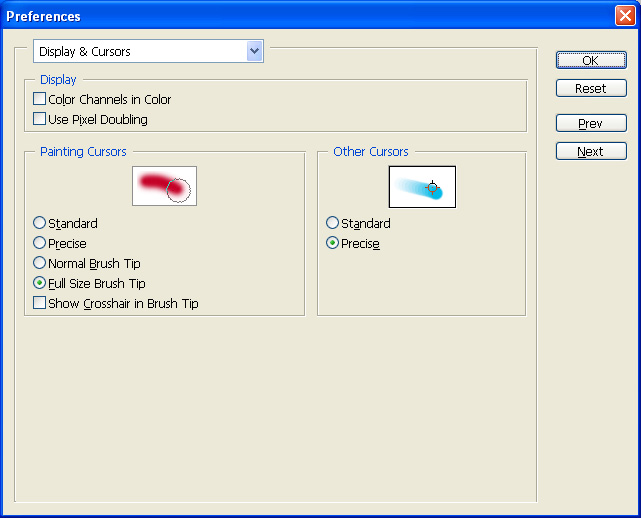
Task: Click the OK button
Action: (591, 61)
